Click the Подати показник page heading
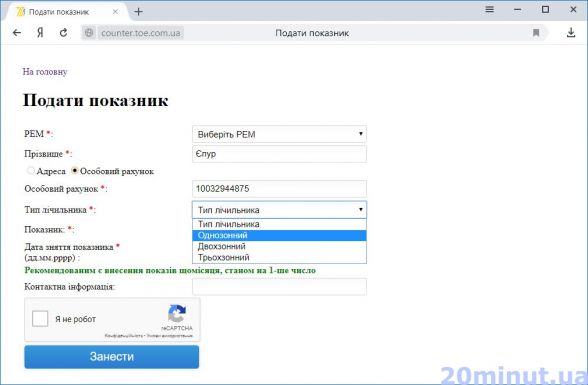Viewport: 588px width, 385px height. (x=96, y=100)
